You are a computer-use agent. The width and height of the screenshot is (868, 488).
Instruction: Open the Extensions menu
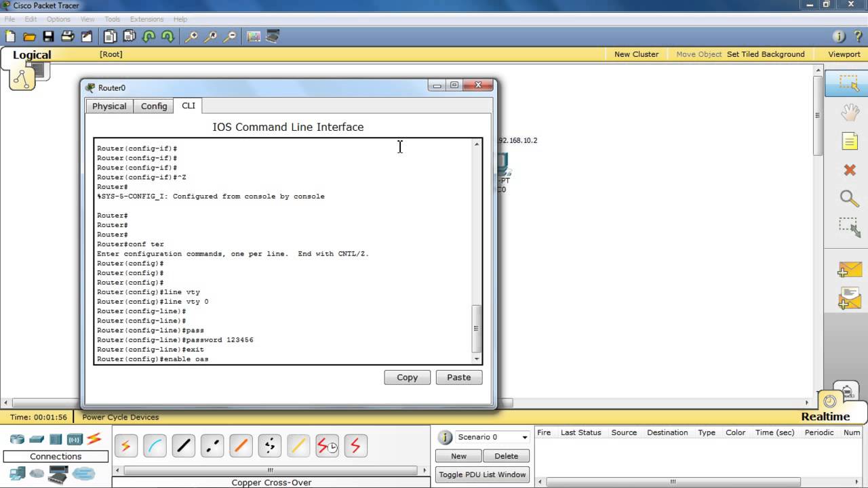tap(146, 19)
